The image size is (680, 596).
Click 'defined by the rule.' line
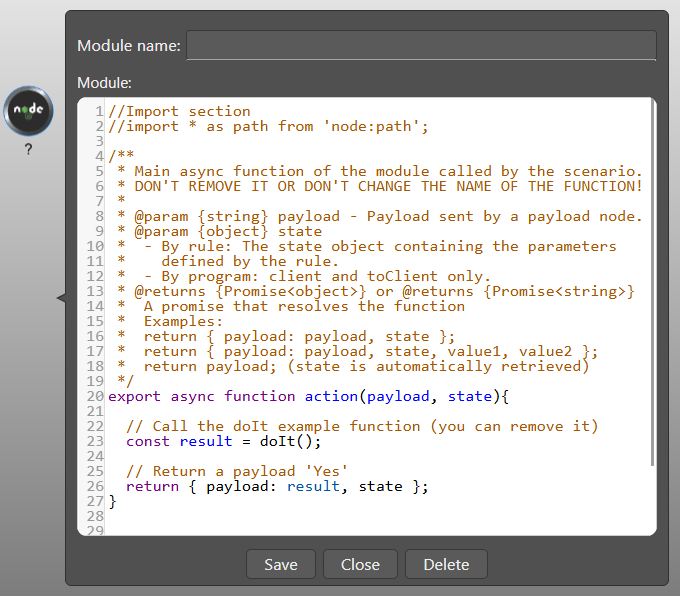click(x=250, y=262)
